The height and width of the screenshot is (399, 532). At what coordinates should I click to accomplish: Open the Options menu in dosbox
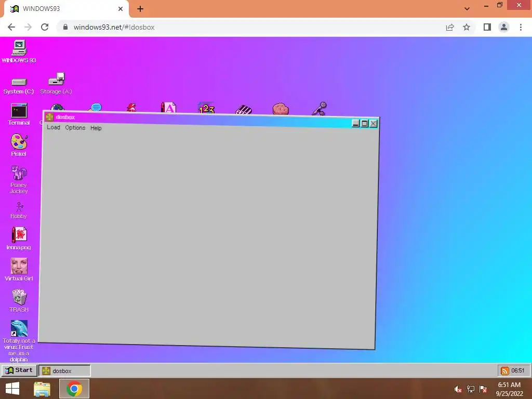coord(75,128)
